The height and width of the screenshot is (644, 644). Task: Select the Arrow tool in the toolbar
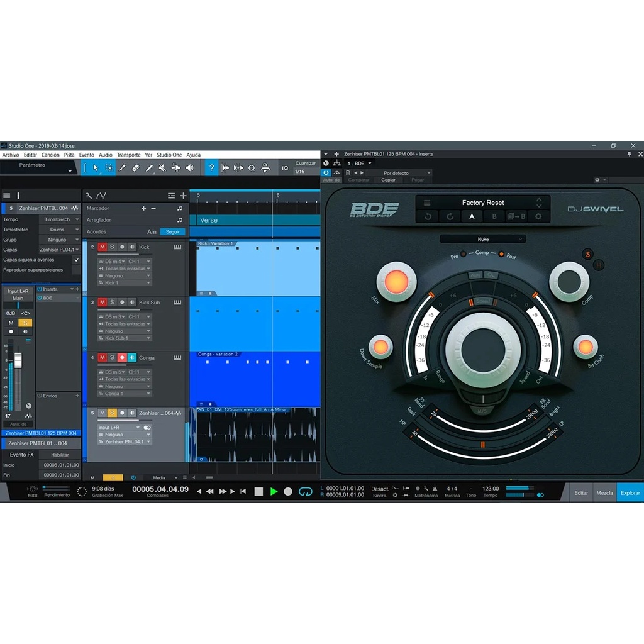pos(96,167)
